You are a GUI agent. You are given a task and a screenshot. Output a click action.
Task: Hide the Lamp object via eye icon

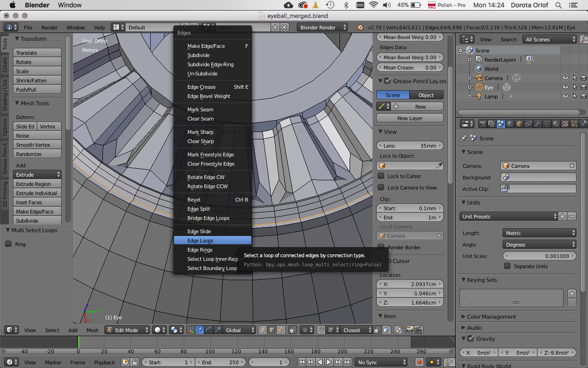pyautogui.click(x=565, y=97)
